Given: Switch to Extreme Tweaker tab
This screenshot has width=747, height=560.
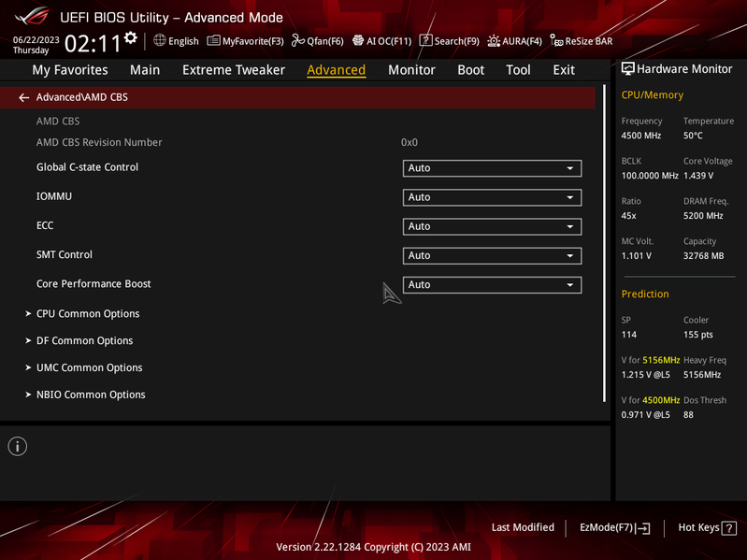Looking at the screenshot, I should pos(234,70).
